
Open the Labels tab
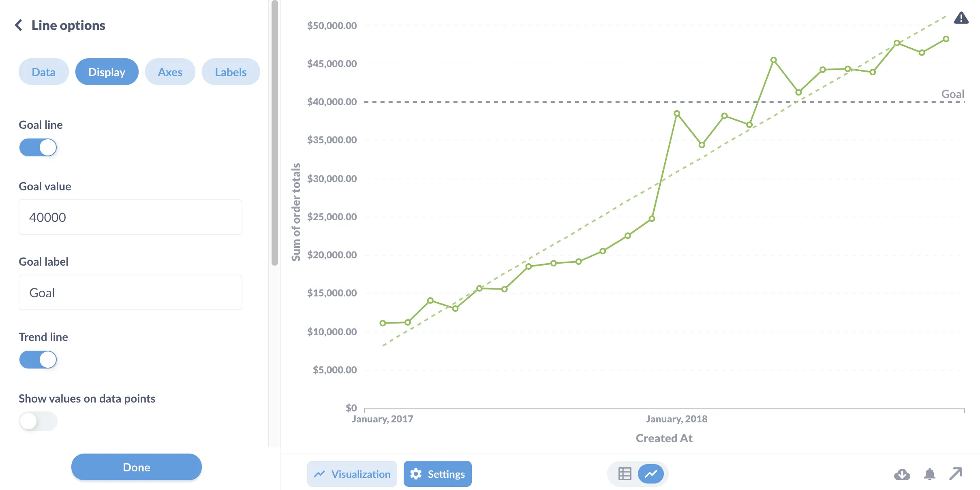[231, 72]
